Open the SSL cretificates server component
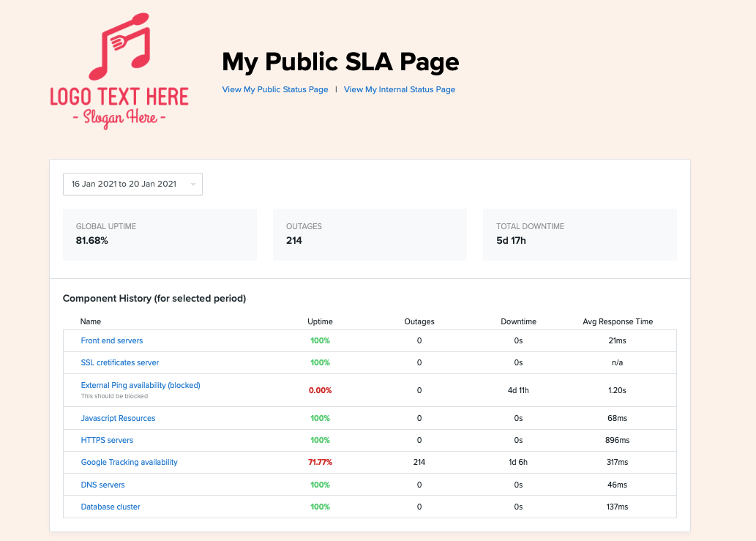The width and height of the screenshot is (756, 541). (x=120, y=362)
